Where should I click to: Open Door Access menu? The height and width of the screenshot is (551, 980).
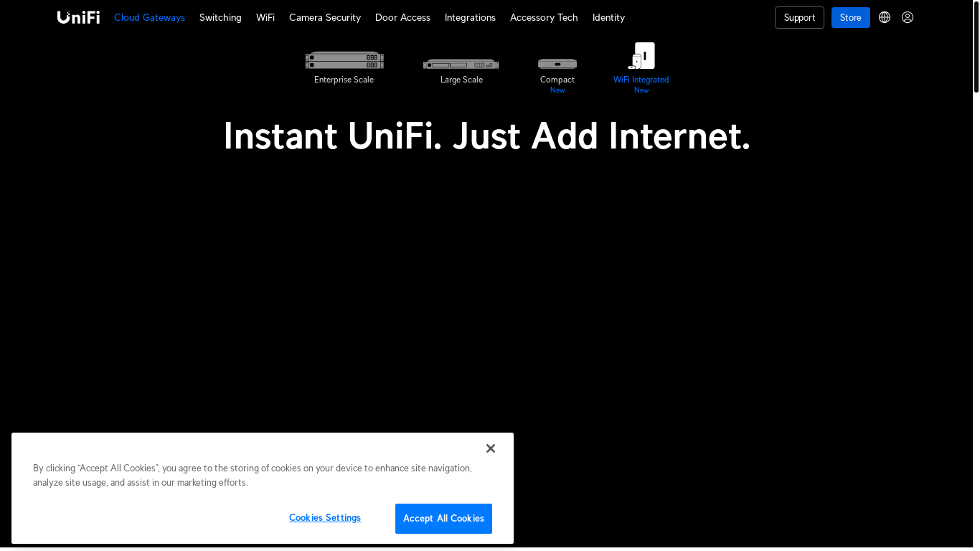click(x=402, y=17)
